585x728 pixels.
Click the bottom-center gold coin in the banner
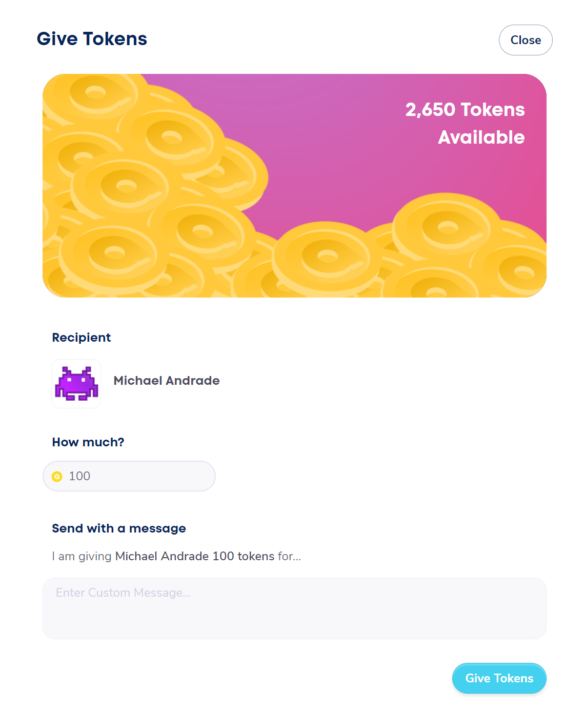point(327,255)
